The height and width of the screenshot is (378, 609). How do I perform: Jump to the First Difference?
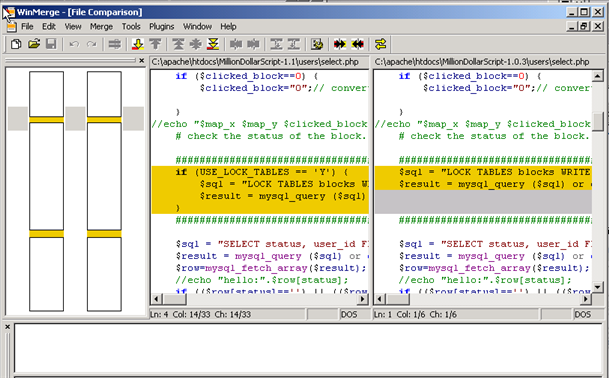[x=178, y=44]
